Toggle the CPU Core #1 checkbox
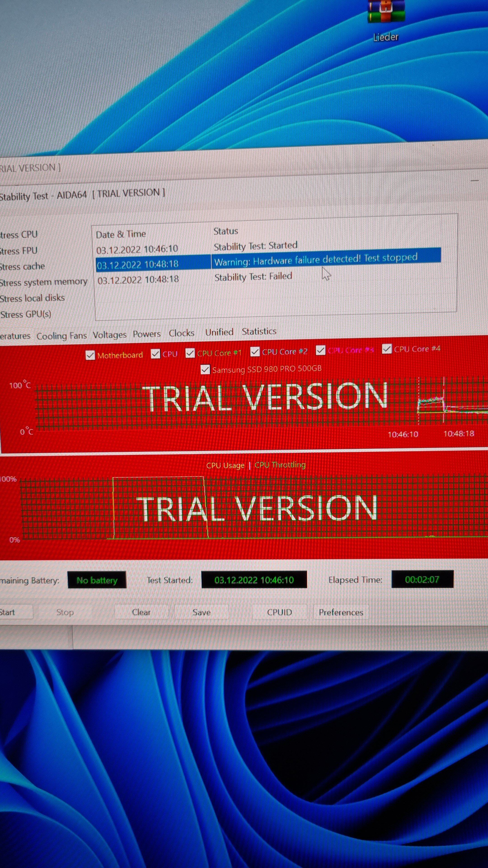The width and height of the screenshot is (488, 868). [x=190, y=353]
